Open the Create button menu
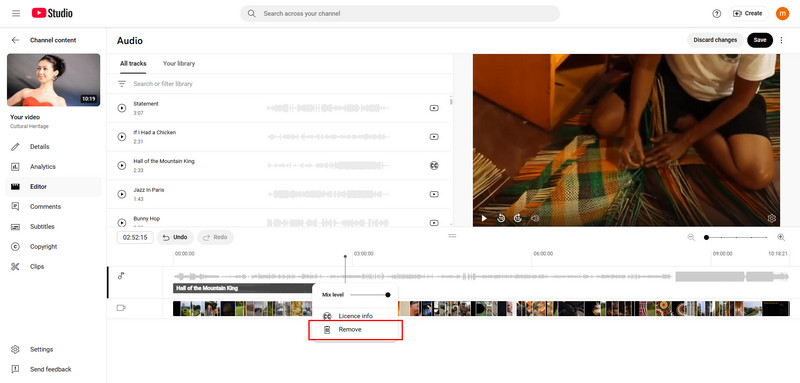This screenshot has width=800, height=383. 748,14
